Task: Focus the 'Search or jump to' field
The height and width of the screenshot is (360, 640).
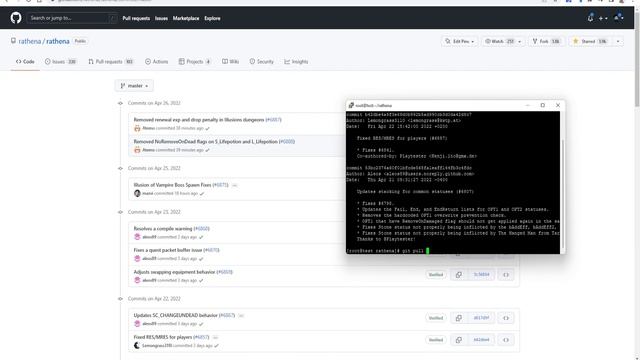Action: [72, 18]
